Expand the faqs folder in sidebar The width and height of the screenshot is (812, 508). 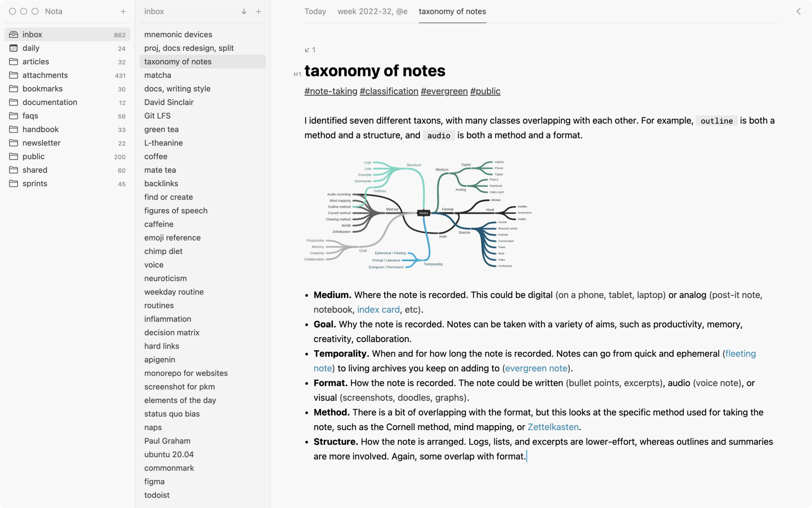[30, 116]
